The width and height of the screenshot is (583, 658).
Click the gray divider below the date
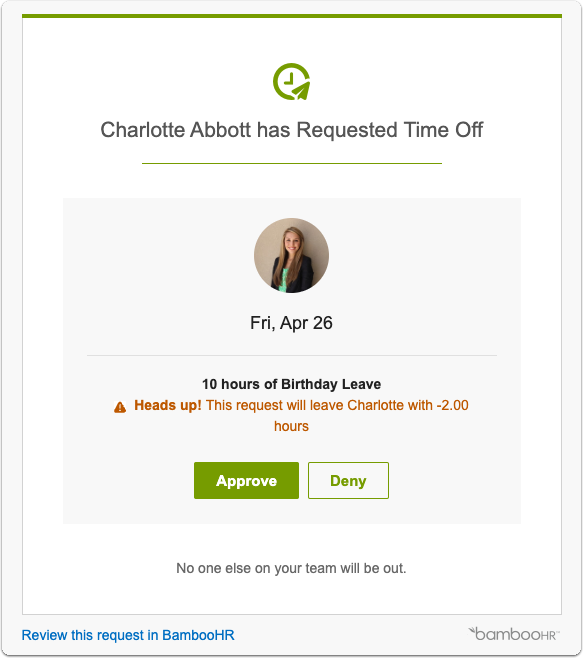[292, 355]
